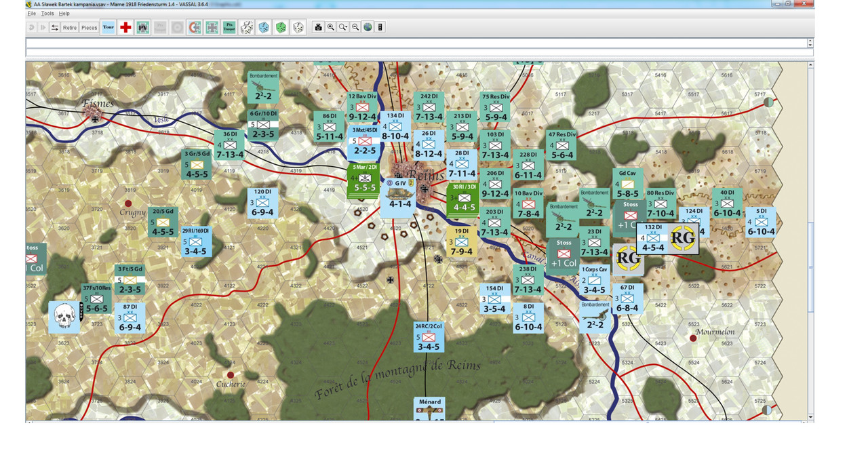Select the 24RC/2 Col 3-4-5 counter
Viewport: 868px width, 470px height.
[429, 337]
